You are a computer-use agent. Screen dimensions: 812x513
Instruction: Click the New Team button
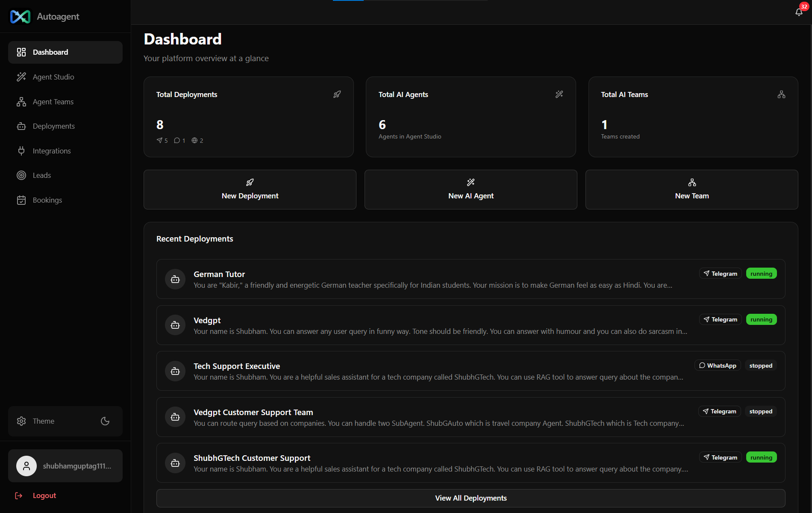692,189
